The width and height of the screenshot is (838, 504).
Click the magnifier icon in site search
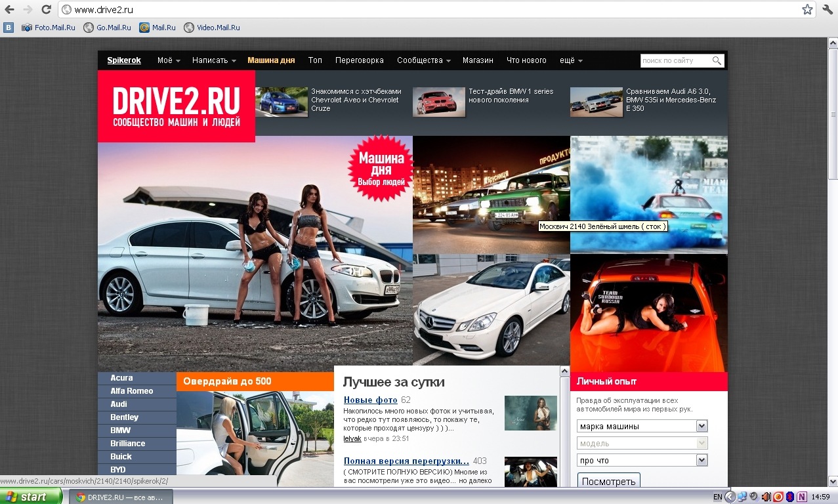[717, 60]
